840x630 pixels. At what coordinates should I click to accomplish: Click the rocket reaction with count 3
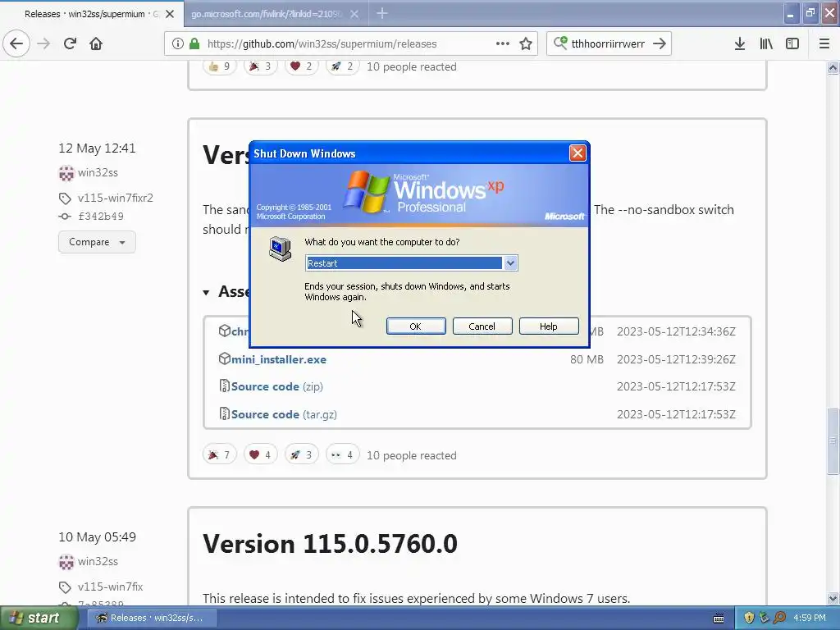301,454
